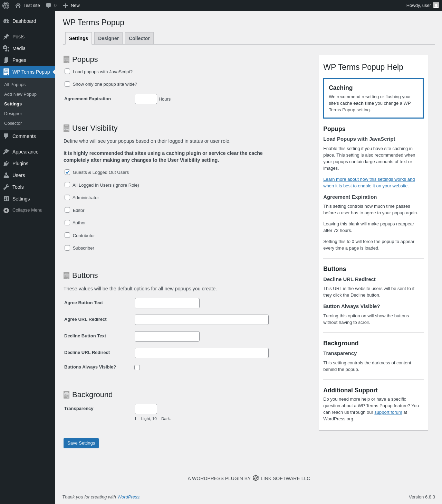
Task: Open the New content dropdown
Action: click(x=71, y=6)
